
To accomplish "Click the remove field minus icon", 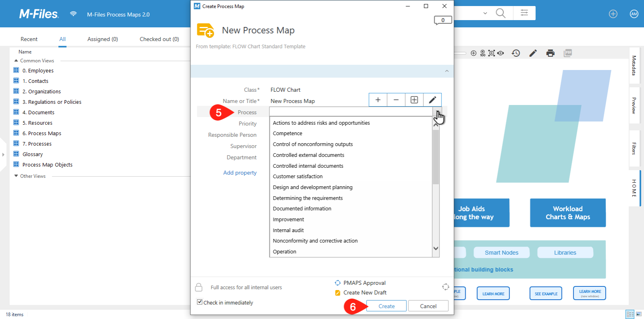I will point(396,100).
